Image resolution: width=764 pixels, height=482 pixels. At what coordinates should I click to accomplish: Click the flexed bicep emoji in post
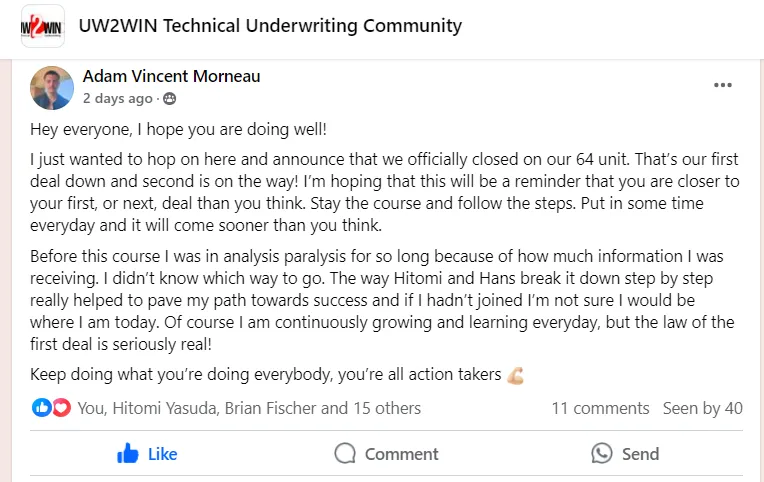[x=515, y=376]
